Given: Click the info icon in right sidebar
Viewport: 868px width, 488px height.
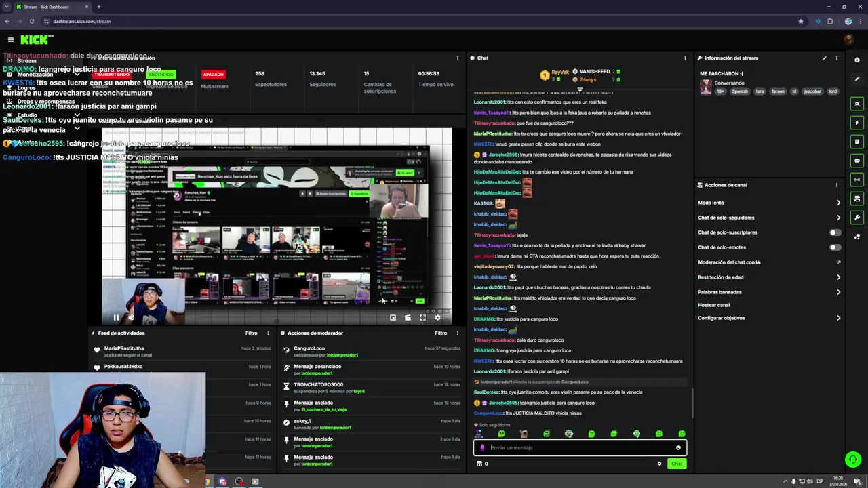Looking at the screenshot, I should [x=857, y=60].
